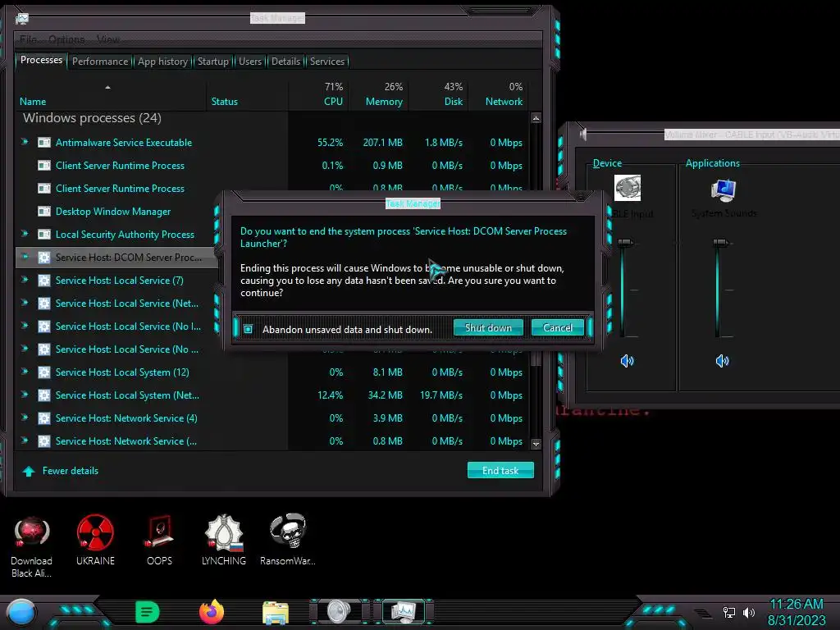Click gear icon of Service Host: Local System (12)

[x=44, y=372]
